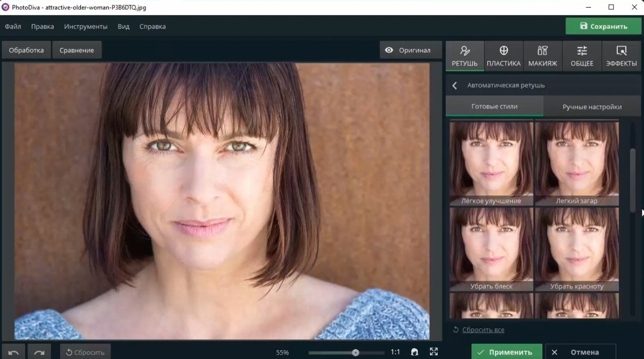Image resolution: width=644 pixels, height=359 pixels.
Task: Click the face-focus icon beside 1:1
Action: click(415, 351)
